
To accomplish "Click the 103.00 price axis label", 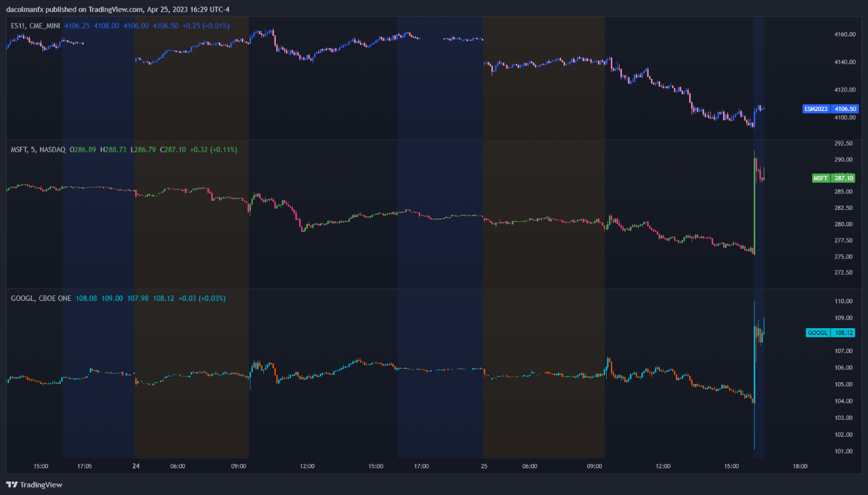I will point(844,418).
